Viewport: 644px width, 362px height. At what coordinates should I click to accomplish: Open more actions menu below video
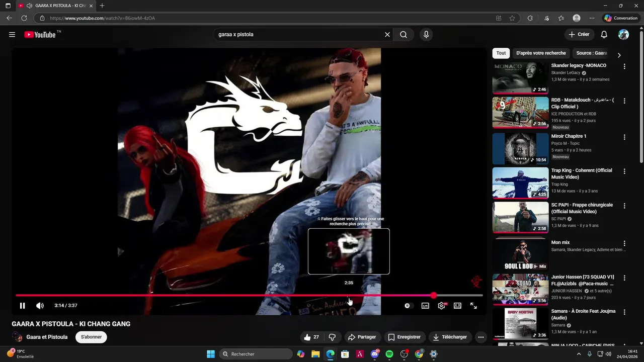click(481, 337)
